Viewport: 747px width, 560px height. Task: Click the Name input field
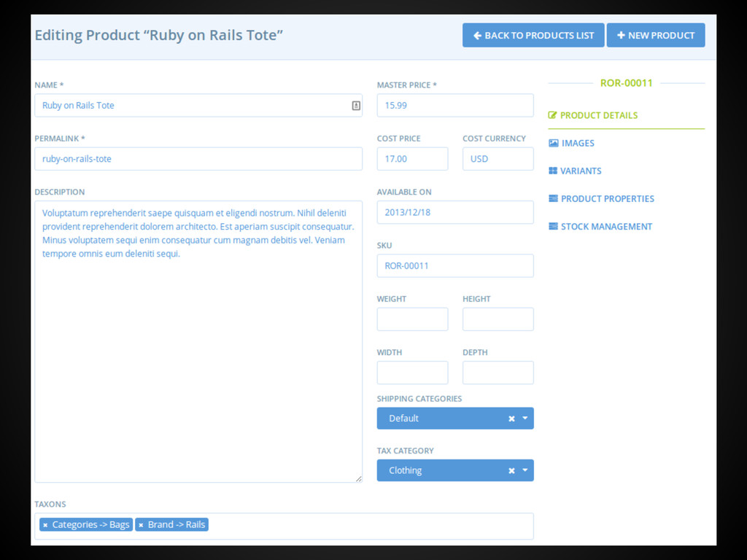click(x=198, y=105)
